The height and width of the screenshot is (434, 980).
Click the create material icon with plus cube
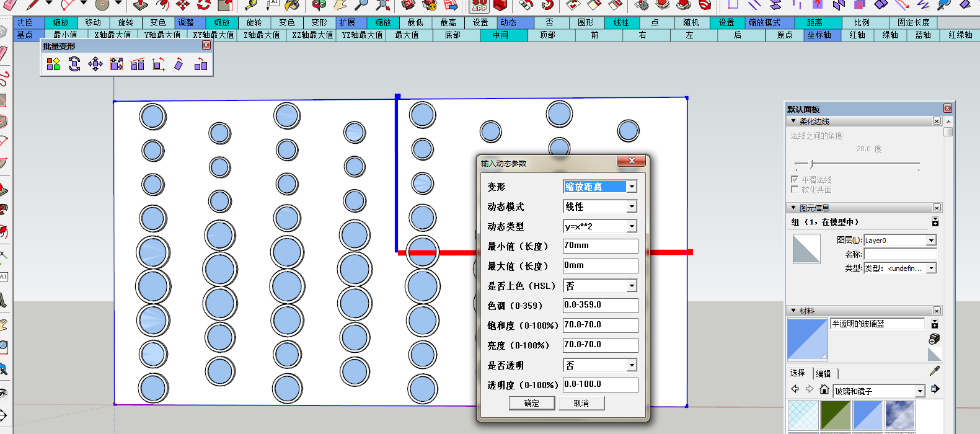click(x=934, y=339)
